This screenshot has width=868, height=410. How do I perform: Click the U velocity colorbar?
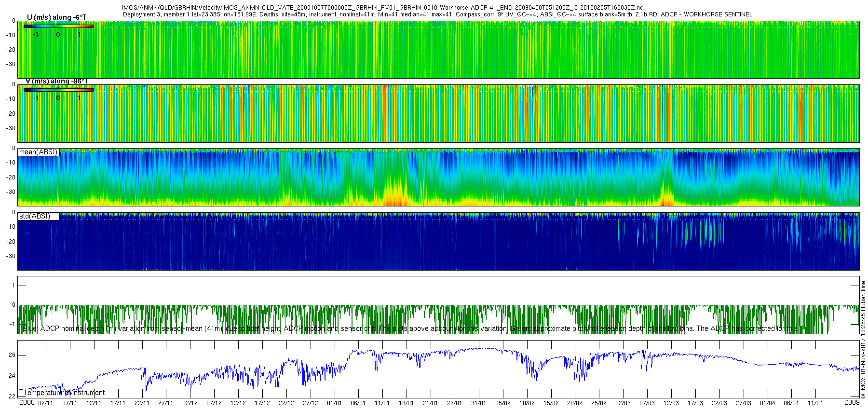58,26
